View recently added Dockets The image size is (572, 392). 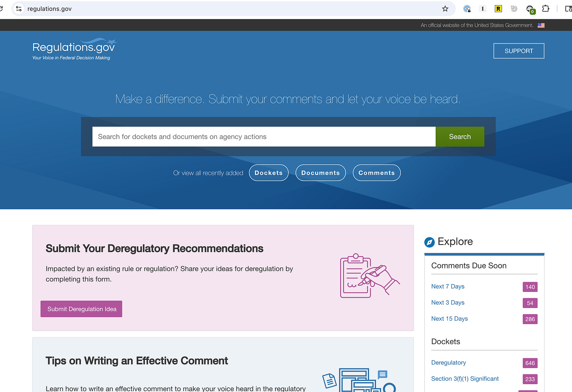269,173
